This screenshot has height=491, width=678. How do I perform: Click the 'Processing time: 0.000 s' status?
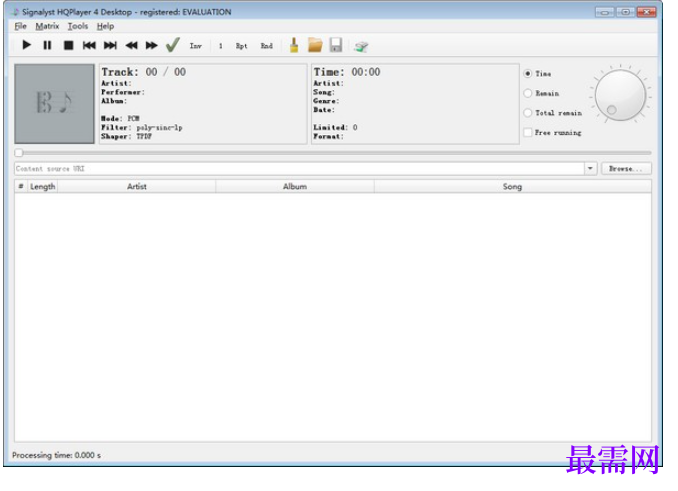[56, 455]
